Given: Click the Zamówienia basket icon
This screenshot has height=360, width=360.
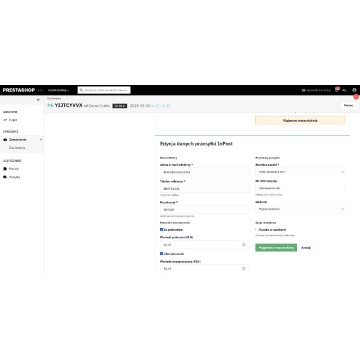Looking at the screenshot, I should click(5, 139).
